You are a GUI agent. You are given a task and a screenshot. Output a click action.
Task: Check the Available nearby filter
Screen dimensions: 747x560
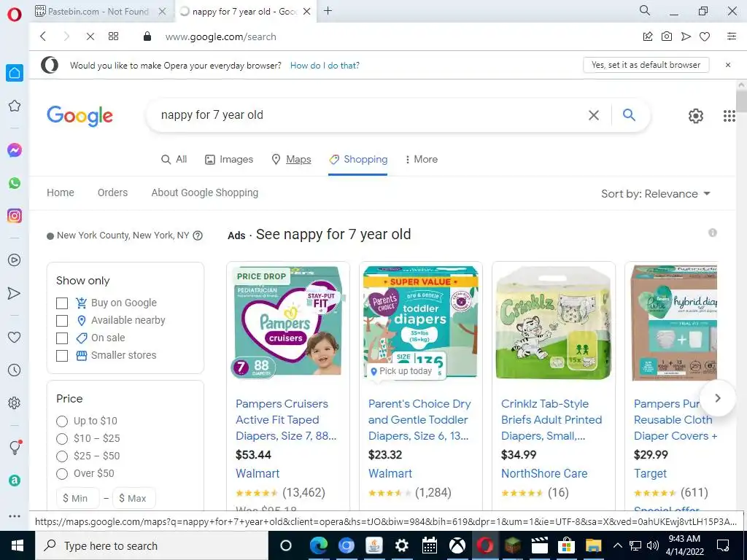(x=62, y=321)
